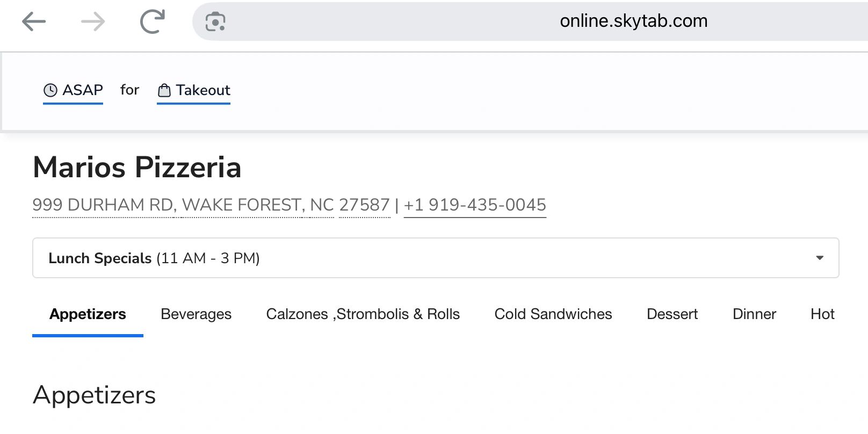
Task: Click the bag icon beside Takeout
Action: (164, 90)
